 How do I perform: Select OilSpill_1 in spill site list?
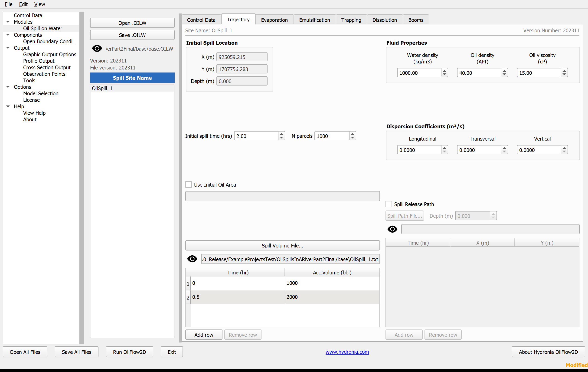point(132,88)
